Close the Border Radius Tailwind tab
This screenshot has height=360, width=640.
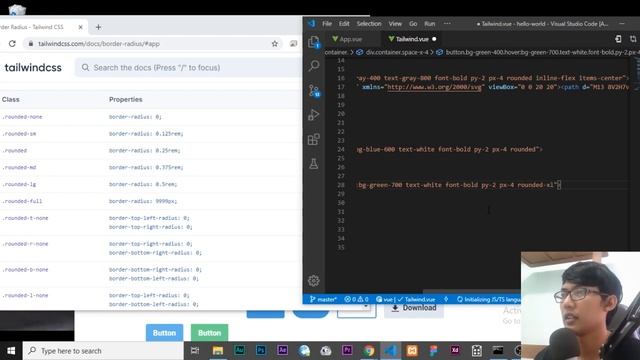tap(80, 27)
